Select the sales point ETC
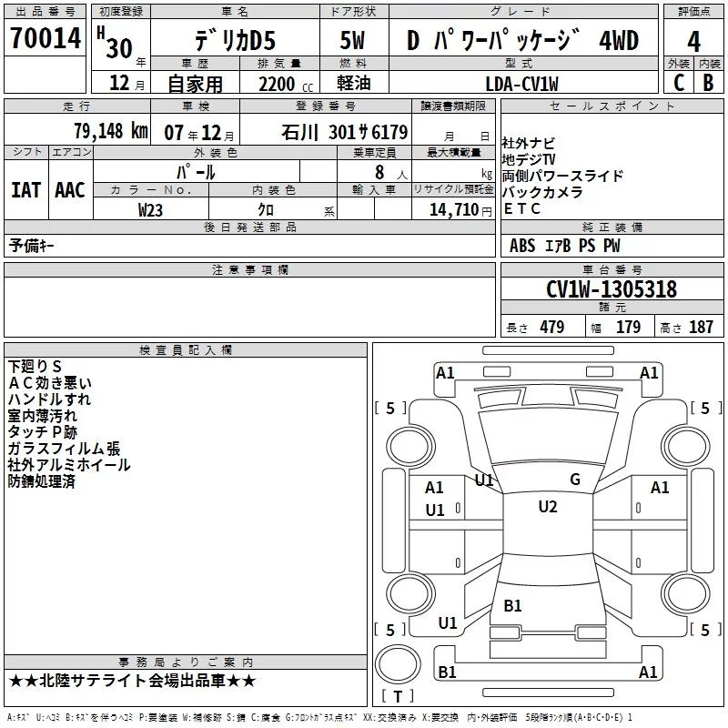 [x=521, y=209]
